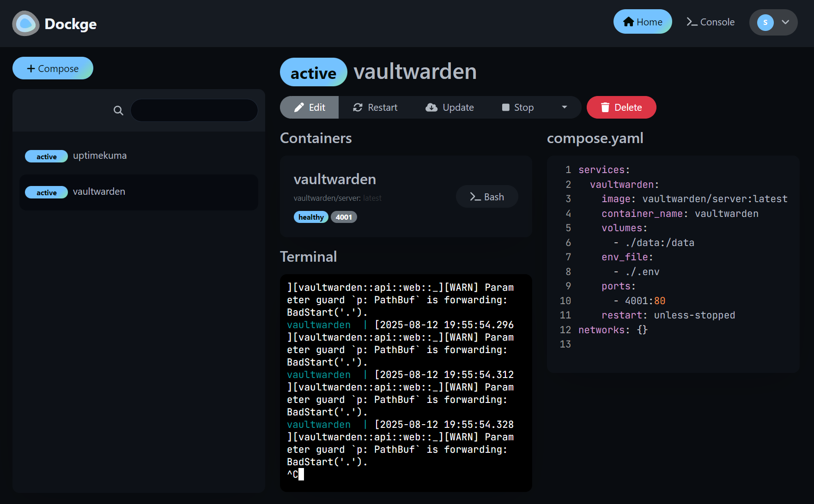Update the vaultwarden stack

click(x=450, y=107)
